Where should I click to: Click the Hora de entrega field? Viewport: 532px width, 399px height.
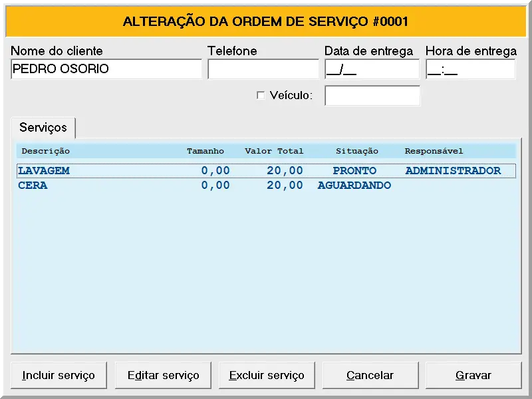tap(471, 69)
